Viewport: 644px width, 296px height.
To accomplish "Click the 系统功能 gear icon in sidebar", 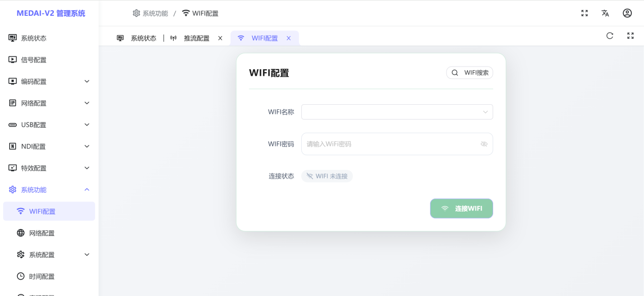I will (13, 190).
